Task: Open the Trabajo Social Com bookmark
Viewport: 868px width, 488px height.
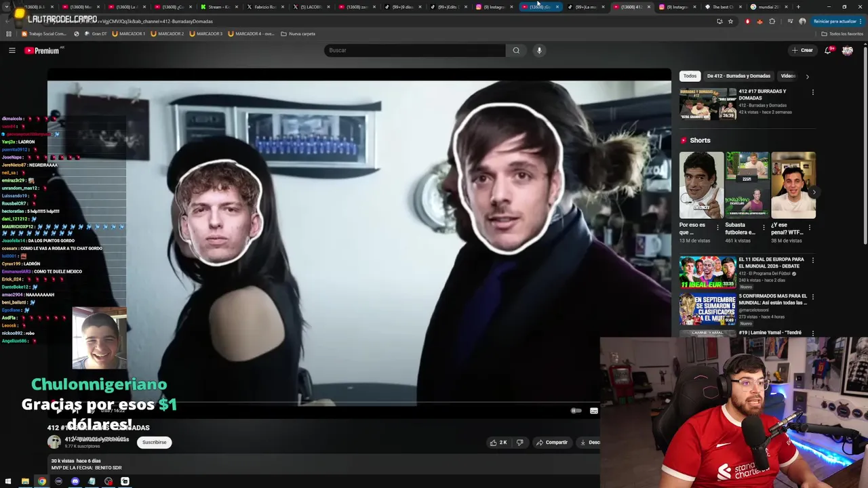Action: [x=44, y=33]
